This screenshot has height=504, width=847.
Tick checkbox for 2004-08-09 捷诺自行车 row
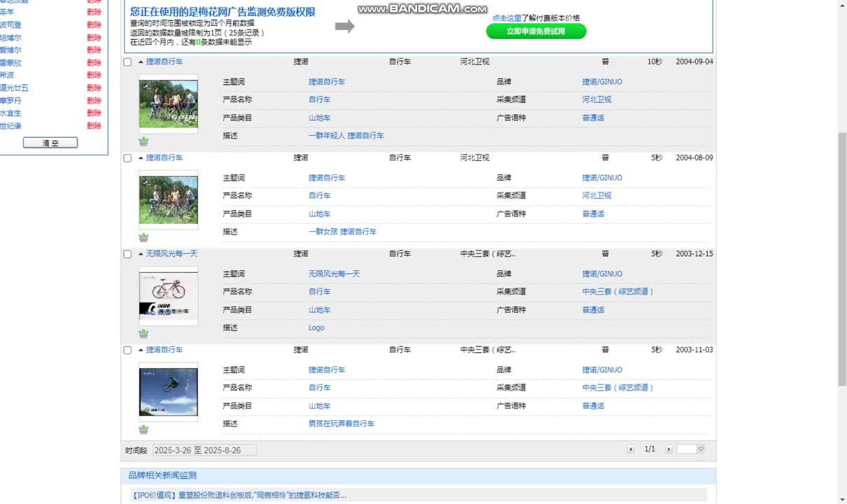(x=127, y=158)
